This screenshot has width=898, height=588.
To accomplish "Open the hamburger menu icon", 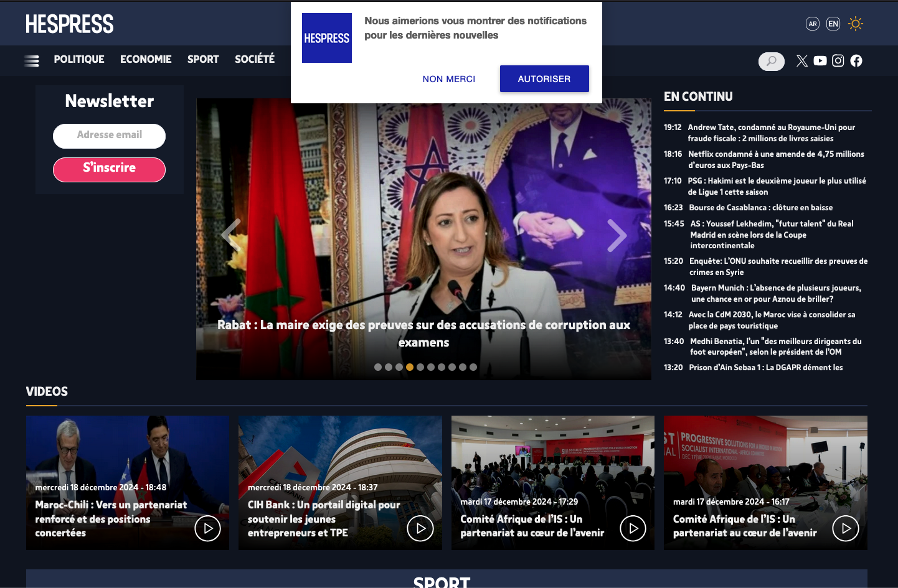I will click(32, 60).
